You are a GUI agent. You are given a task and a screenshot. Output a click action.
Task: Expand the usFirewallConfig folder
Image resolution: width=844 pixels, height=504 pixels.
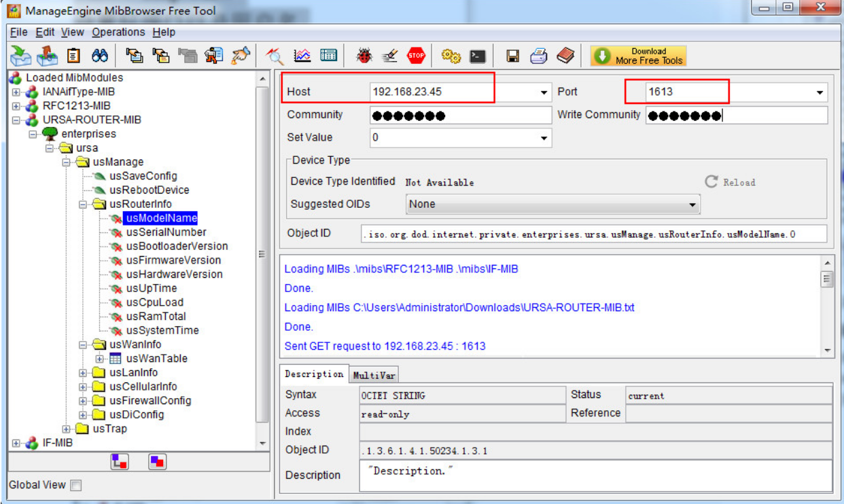[x=83, y=401]
